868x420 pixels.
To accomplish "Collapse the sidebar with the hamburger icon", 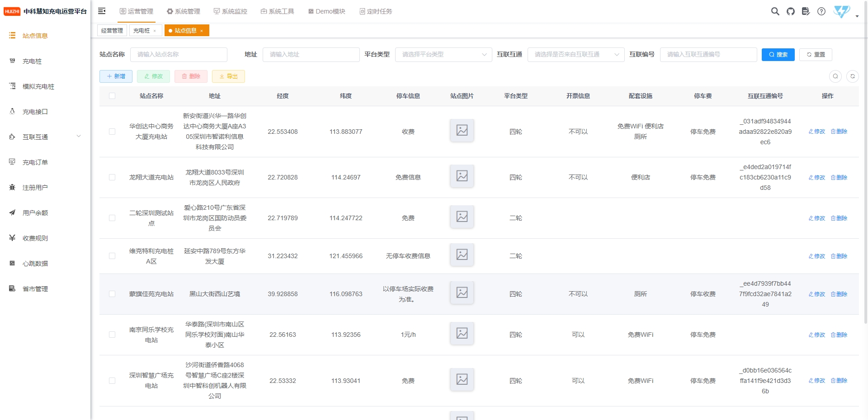I will coord(102,11).
